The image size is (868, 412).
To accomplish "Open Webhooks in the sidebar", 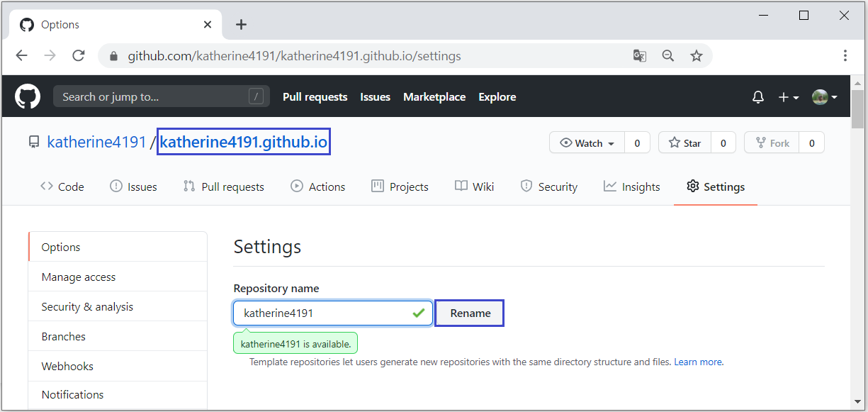I will tap(118, 366).
